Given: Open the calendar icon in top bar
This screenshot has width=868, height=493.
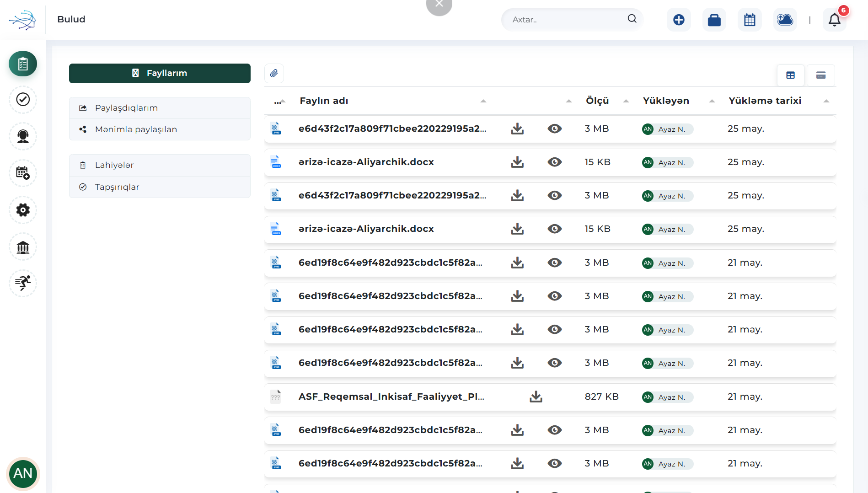Looking at the screenshot, I should tap(750, 20).
